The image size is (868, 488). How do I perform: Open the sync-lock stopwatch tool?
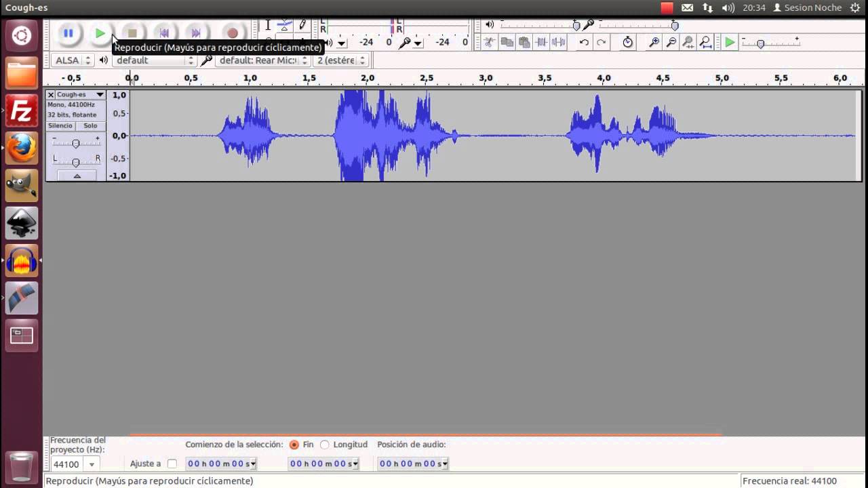coord(628,42)
